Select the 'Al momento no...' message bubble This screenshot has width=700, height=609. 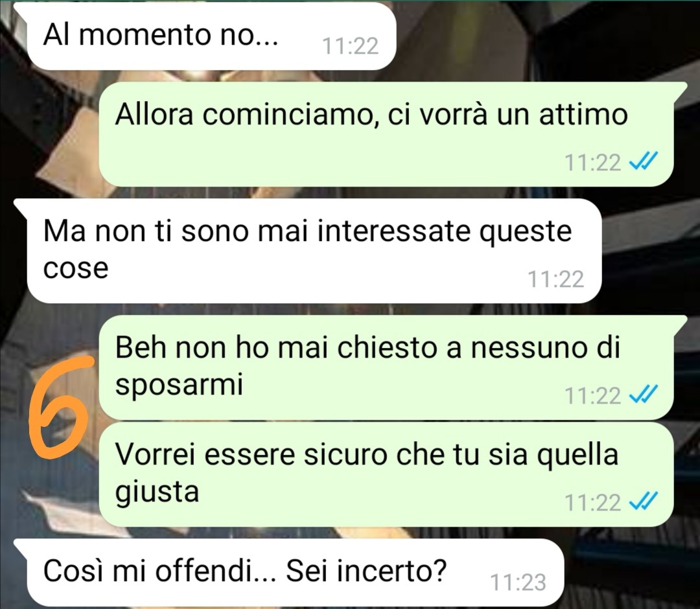pyautogui.click(x=211, y=36)
